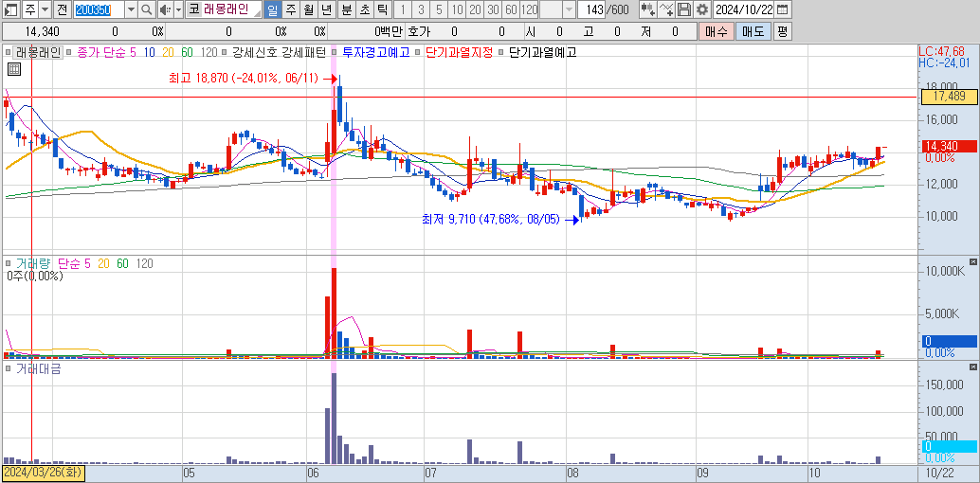Viewport: 980px width, 483px height.
Task: Toggle the 투자경고예고 legend marker
Action: pyautogui.click(x=335, y=53)
